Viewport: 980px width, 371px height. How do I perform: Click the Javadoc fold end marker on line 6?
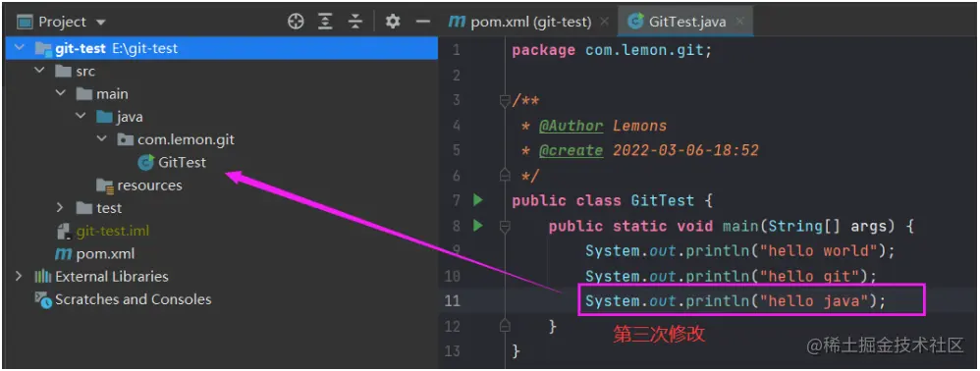(505, 176)
